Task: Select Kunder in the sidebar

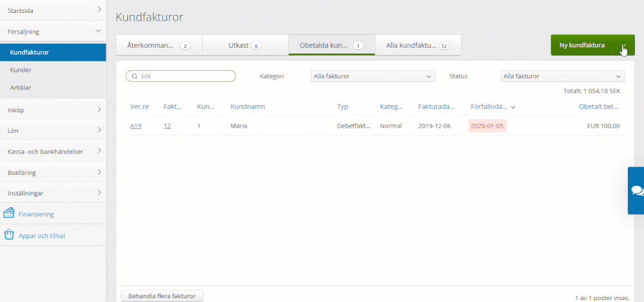Action: click(21, 70)
